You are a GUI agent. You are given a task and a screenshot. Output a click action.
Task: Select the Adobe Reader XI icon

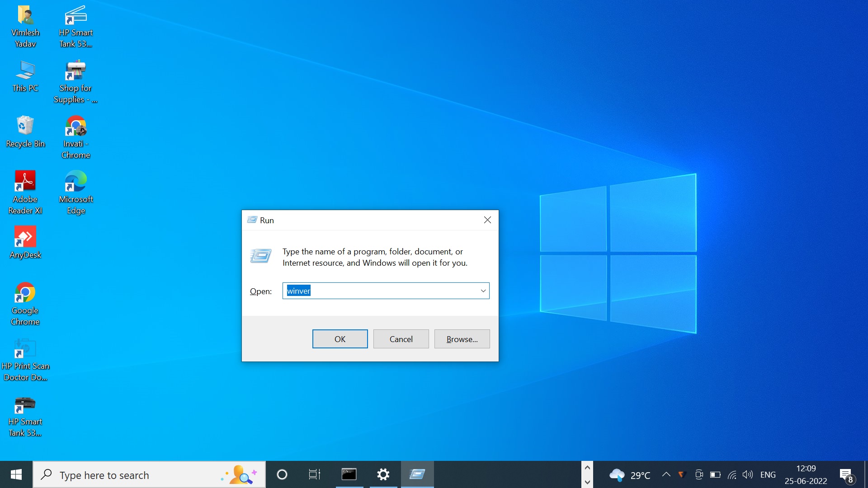pyautogui.click(x=25, y=192)
